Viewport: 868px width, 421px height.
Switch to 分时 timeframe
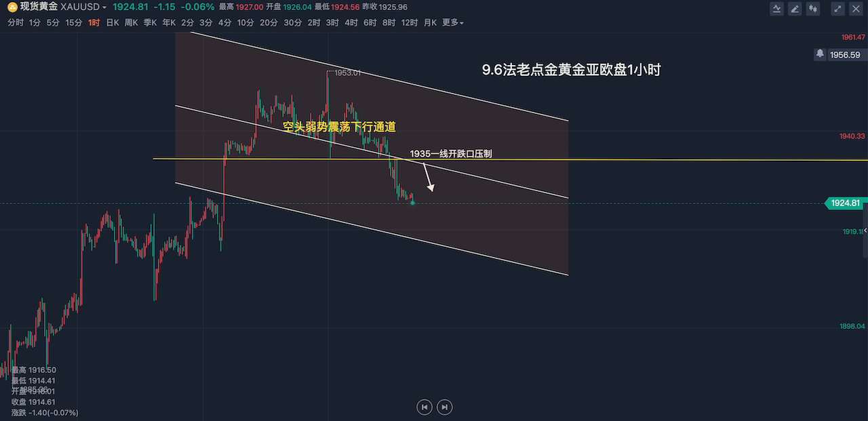coord(16,22)
